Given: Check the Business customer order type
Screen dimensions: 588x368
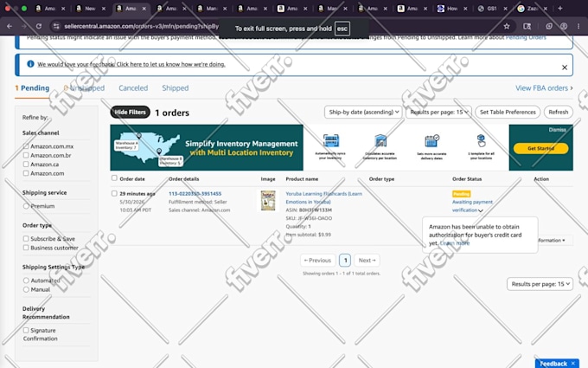Looking at the screenshot, I should (26, 248).
